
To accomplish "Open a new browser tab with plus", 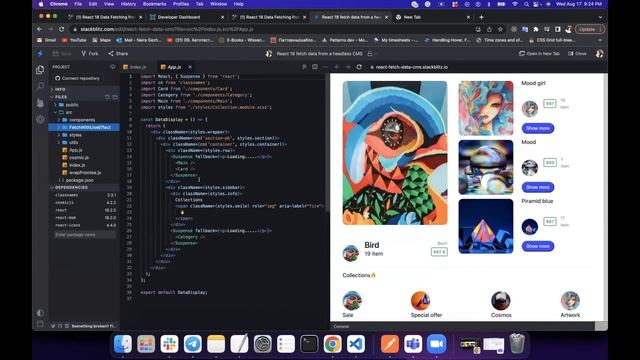I will pyautogui.click(x=481, y=17).
